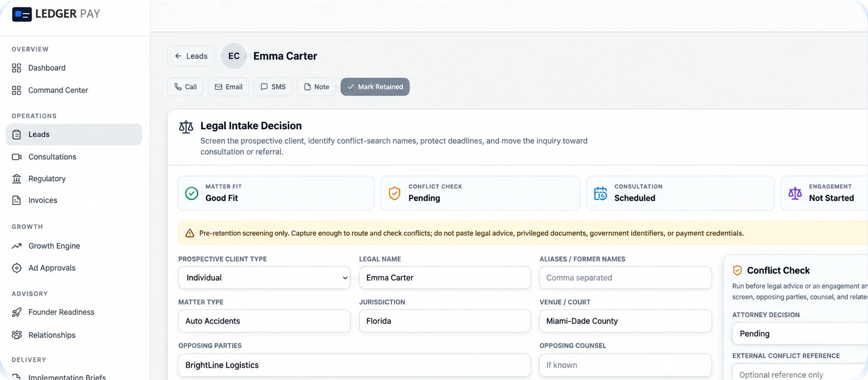Image resolution: width=868 pixels, height=380 pixels.
Task: Click the warning triangle icon in banner
Action: (x=190, y=233)
